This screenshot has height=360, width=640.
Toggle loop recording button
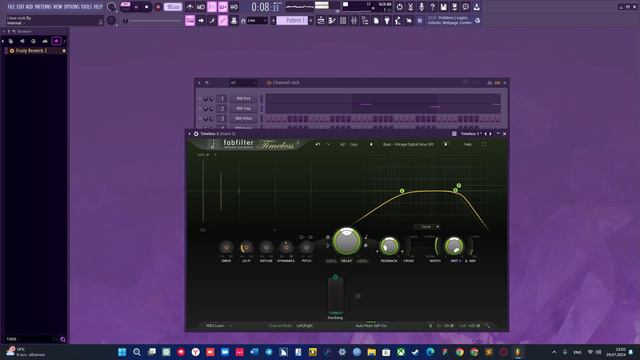234,7
